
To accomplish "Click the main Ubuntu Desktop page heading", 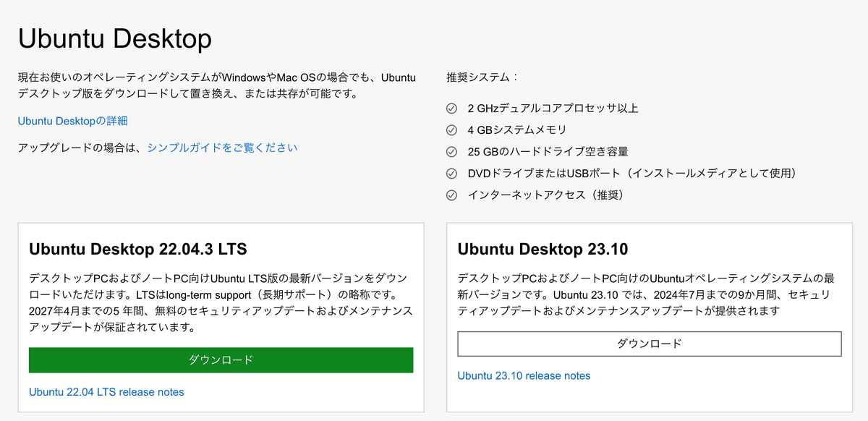I will pyautogui.click(x=114, y=39).
